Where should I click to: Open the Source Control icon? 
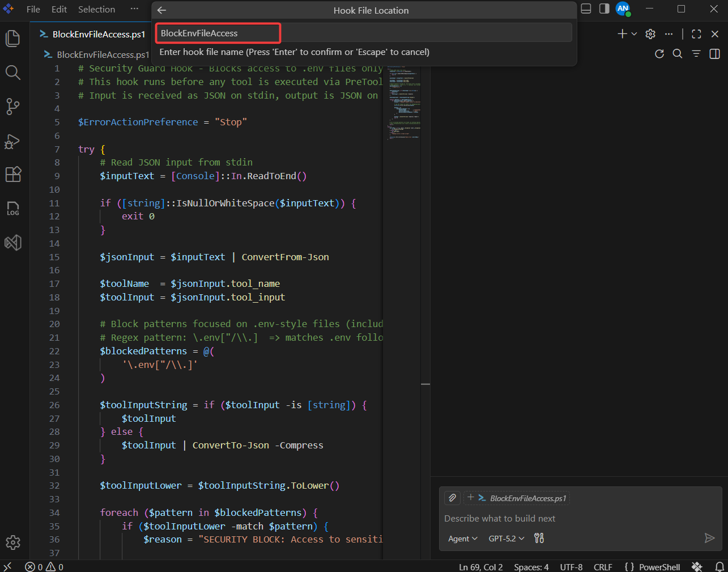tap(12, 107)
